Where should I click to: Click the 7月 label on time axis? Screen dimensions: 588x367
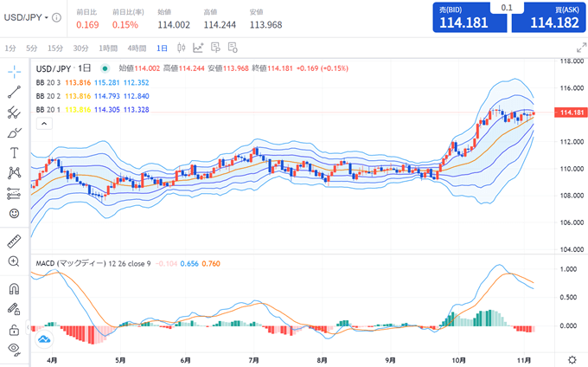click(254, 360)
